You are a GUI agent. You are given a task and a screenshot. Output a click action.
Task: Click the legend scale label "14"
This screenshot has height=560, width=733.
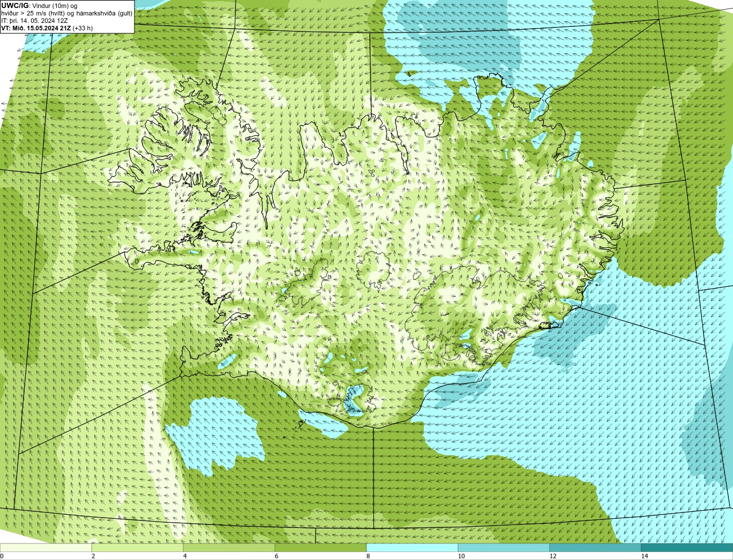(x=644, y=556)
